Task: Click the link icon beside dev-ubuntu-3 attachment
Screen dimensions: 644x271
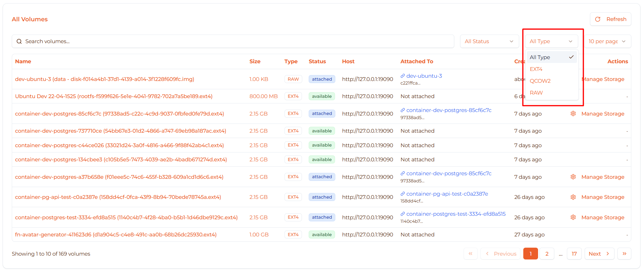Action: [x=403, y=76]
